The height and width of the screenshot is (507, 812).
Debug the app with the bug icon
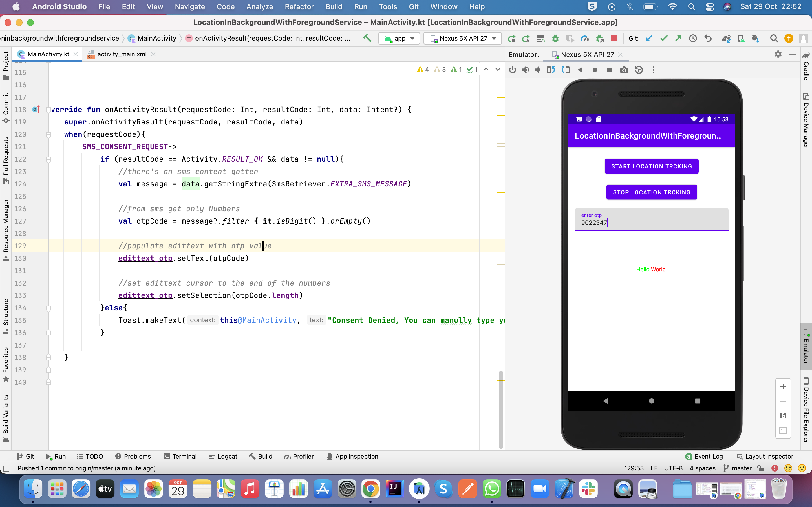pyautogui.click(x=555, y=38)
